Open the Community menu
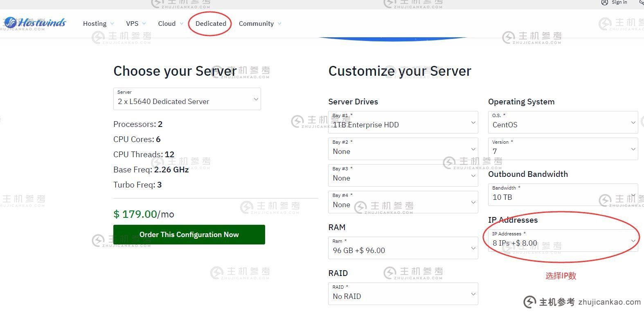The width and height of the screenshot is (644, 312). pyautogui.click(x=256, y=23)
